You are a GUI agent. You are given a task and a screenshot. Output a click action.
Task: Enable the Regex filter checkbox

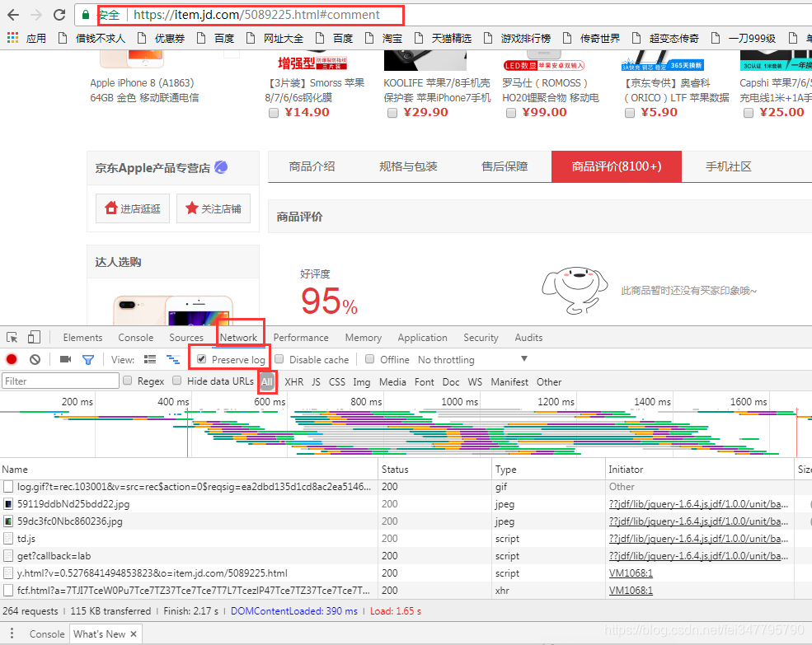point(128,381)
